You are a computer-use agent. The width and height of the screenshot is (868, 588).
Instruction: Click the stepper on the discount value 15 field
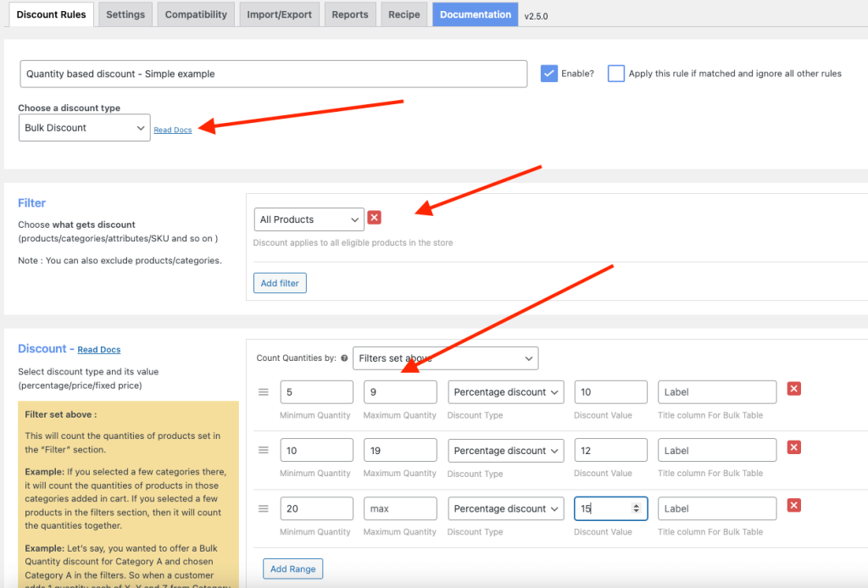(637, 508)
